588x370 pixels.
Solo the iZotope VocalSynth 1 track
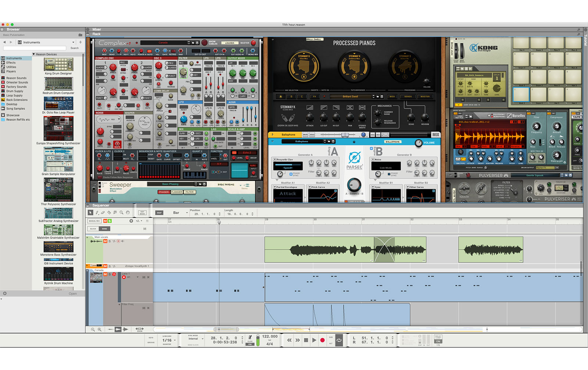click(x=110, y=266)
